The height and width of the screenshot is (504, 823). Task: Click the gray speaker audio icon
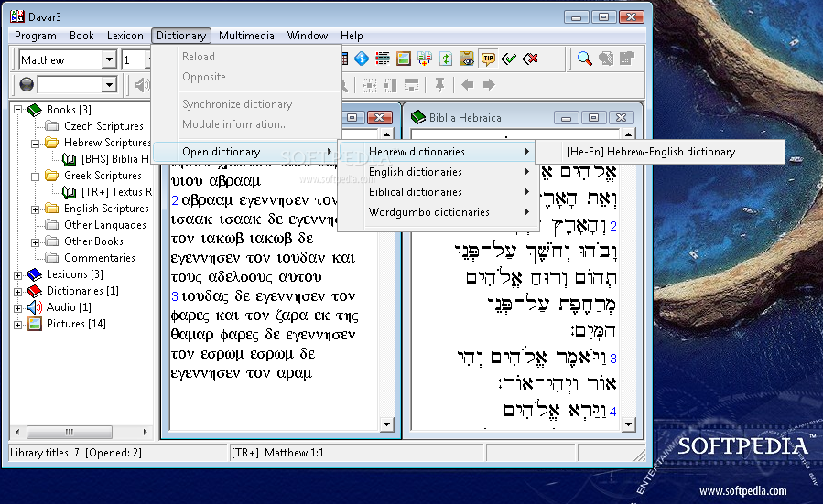coord(142,85)
